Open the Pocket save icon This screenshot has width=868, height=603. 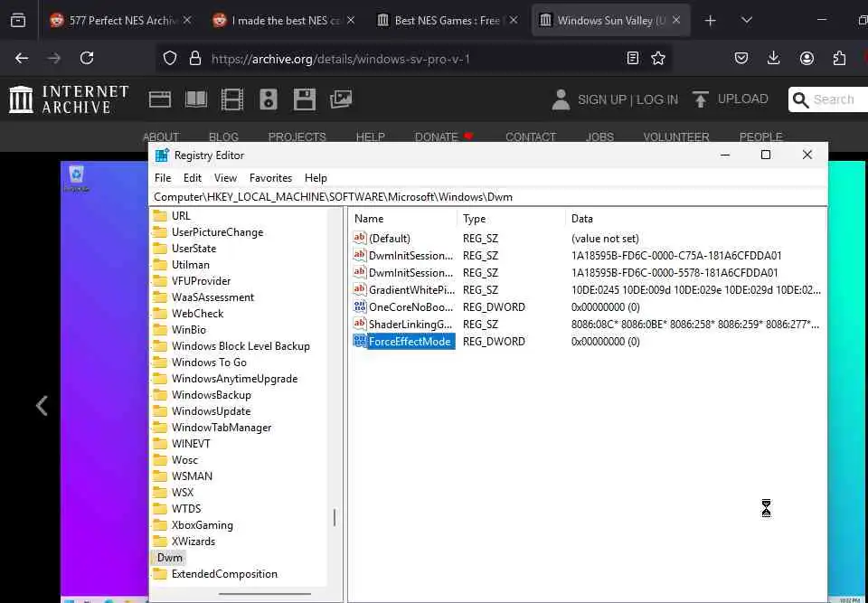741,58
